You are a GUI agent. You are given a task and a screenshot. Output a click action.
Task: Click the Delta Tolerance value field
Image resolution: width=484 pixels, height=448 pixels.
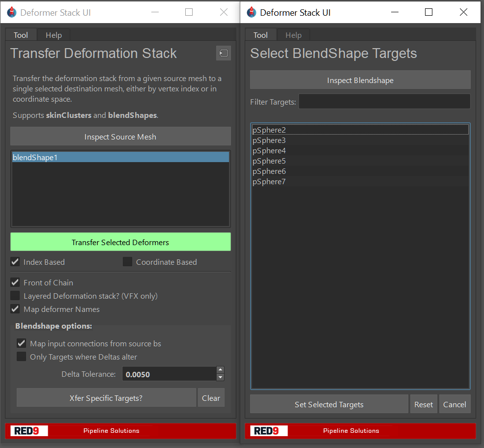(x=170, y=374)
